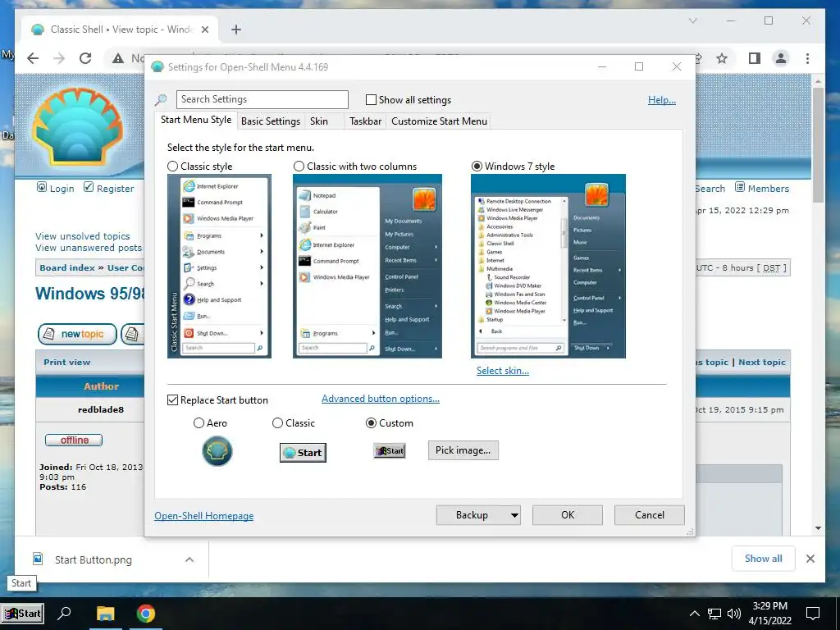This screenshot has height=630, width=840.
Task: Reload the page in Chrome
Action: tap(85, 58)
